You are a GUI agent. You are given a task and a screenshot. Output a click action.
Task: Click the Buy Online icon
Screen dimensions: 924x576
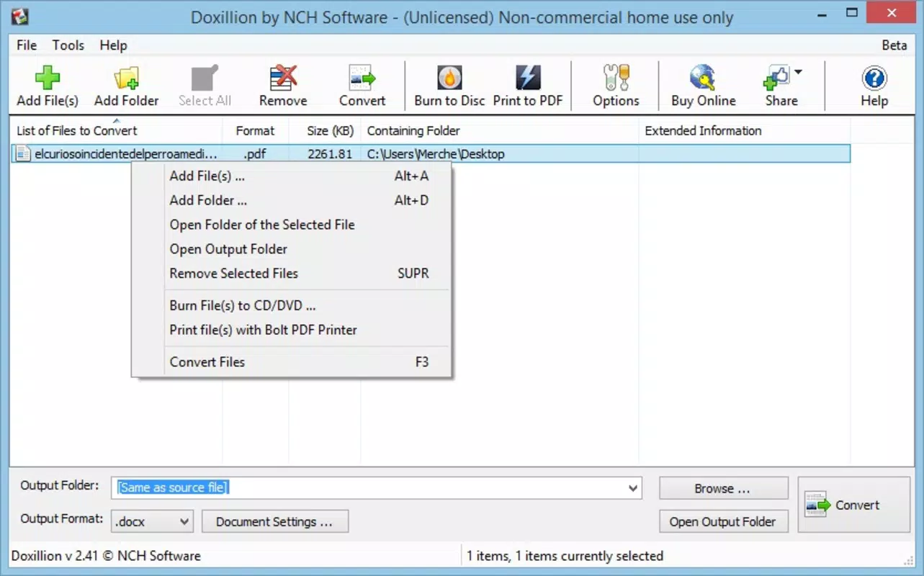point(703,78)
